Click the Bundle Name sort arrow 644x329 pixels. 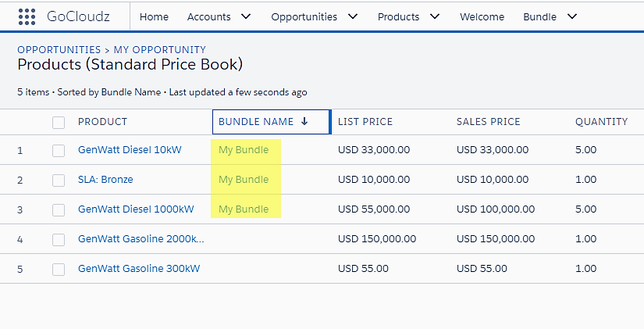[x=304, y=122]
